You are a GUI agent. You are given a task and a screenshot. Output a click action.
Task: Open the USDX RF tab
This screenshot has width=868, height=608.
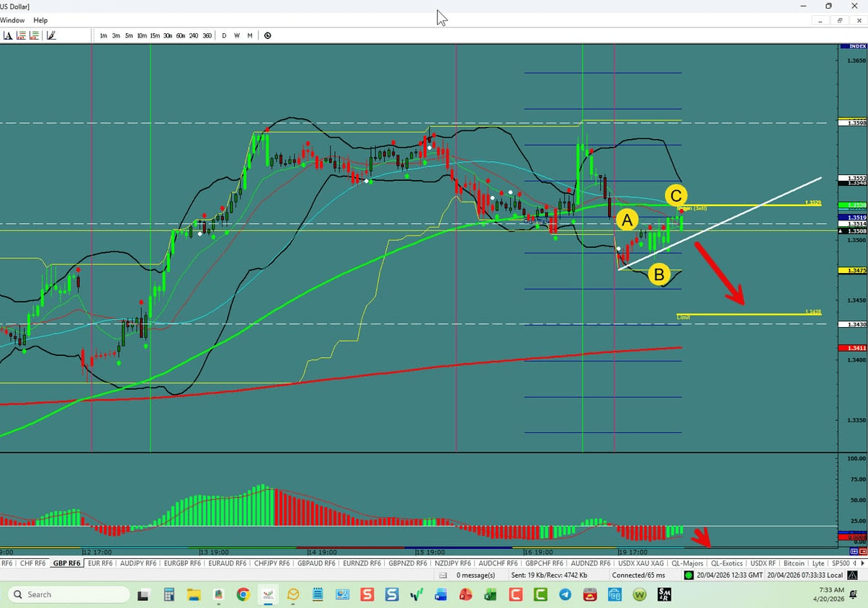pos(764,563)
